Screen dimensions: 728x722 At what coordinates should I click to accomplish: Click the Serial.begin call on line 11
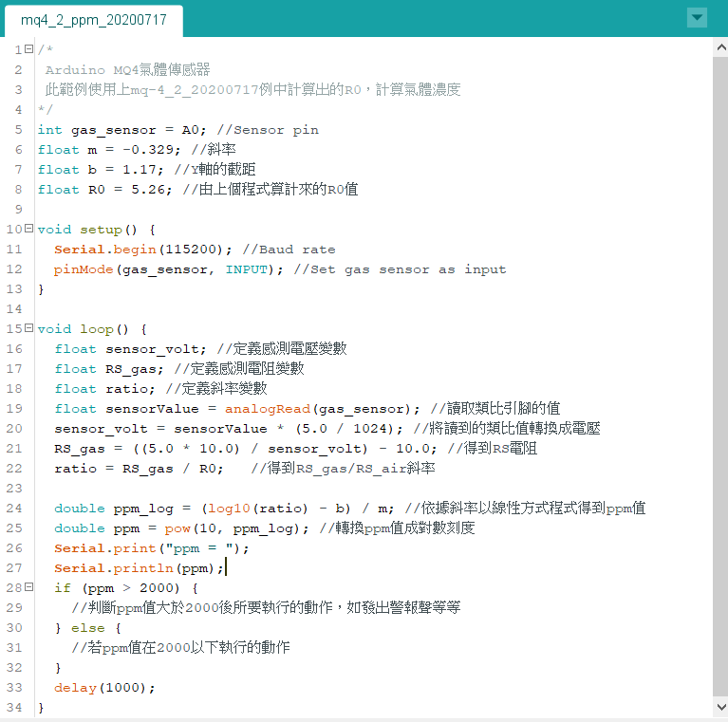106,250
